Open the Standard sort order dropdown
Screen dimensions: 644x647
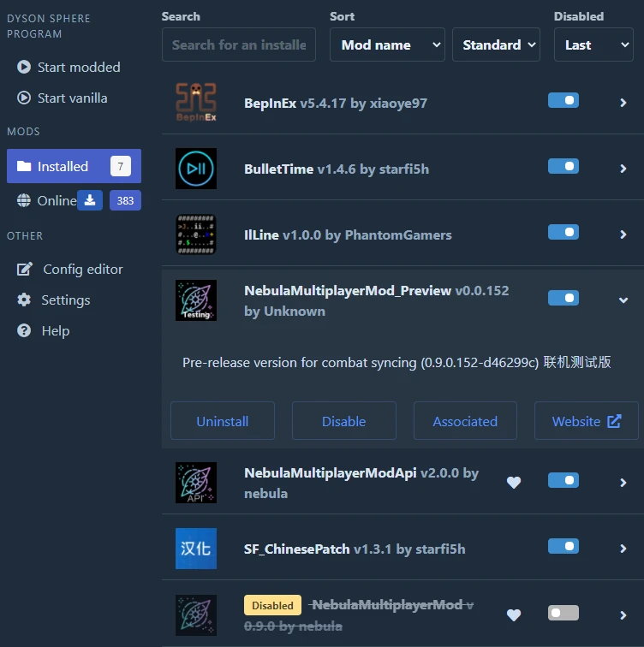[496, 45]
